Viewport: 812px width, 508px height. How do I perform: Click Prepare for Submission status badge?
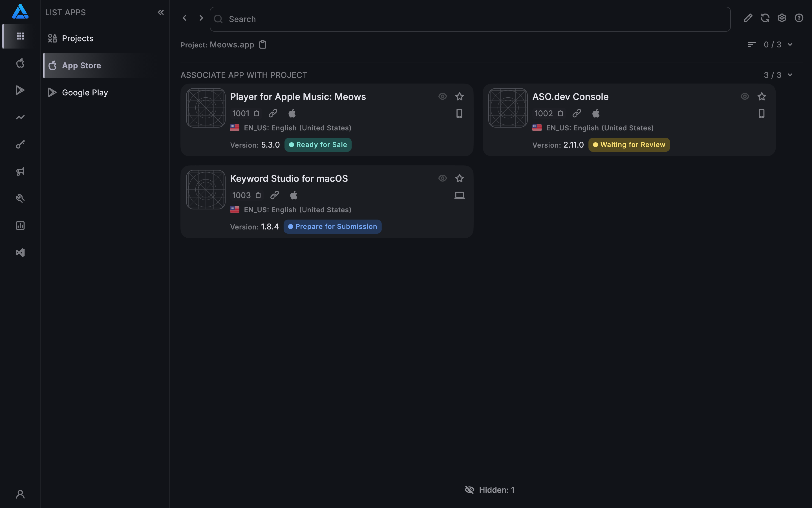click(x=332, y=226)
